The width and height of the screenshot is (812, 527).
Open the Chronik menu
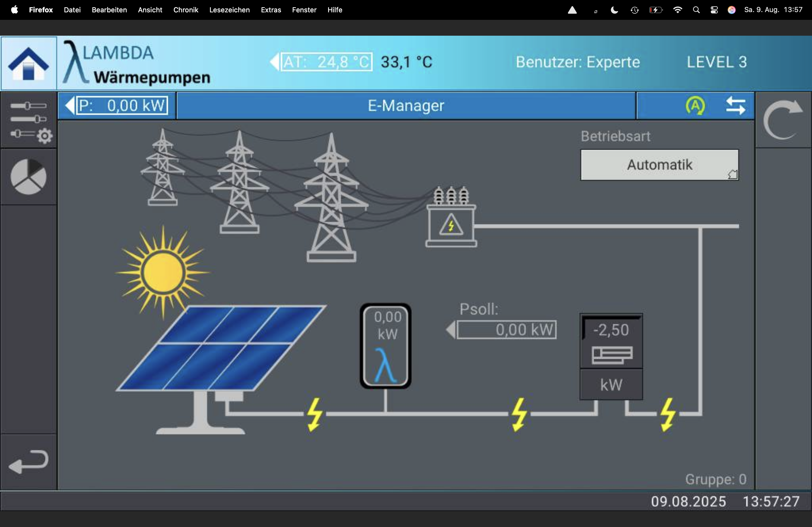186,10
